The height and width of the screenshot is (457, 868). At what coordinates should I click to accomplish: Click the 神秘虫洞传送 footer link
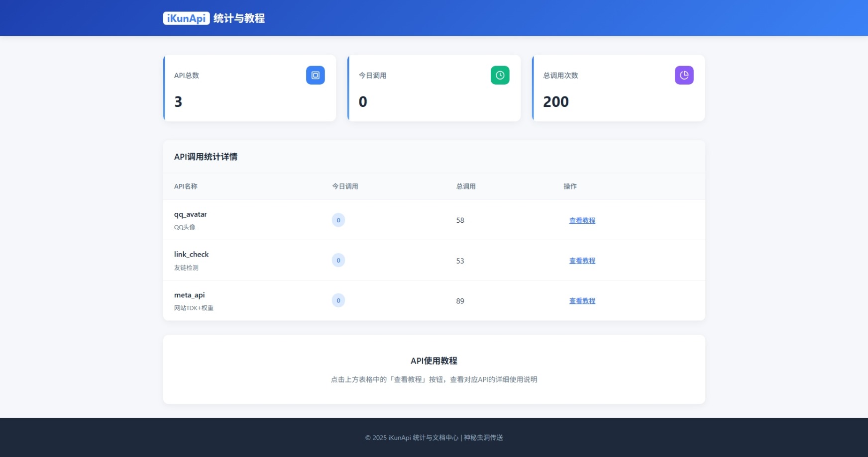[482, 438]
